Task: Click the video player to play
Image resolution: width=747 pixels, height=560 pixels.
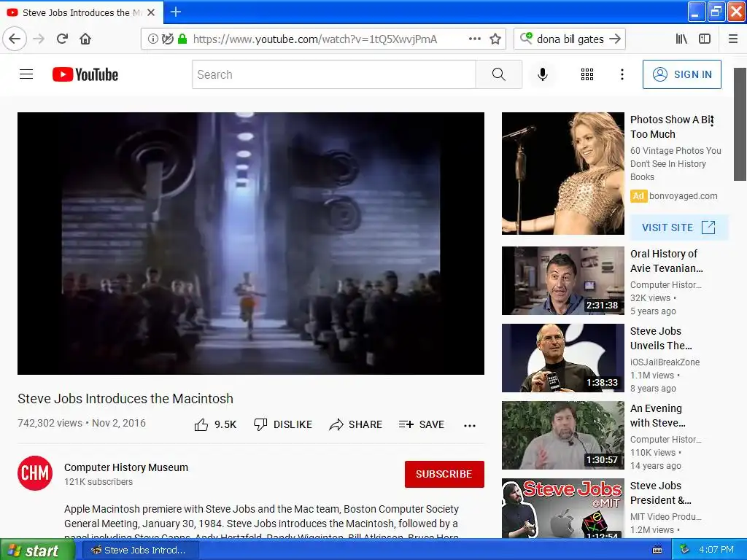Action: pyautogui.click(x=251, y=244)
